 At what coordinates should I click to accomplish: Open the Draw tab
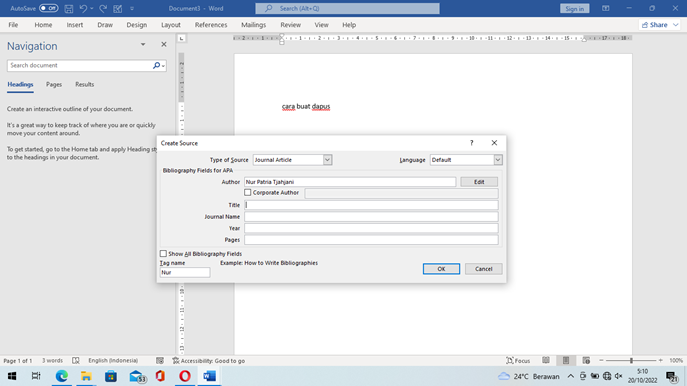click(105, 25)
